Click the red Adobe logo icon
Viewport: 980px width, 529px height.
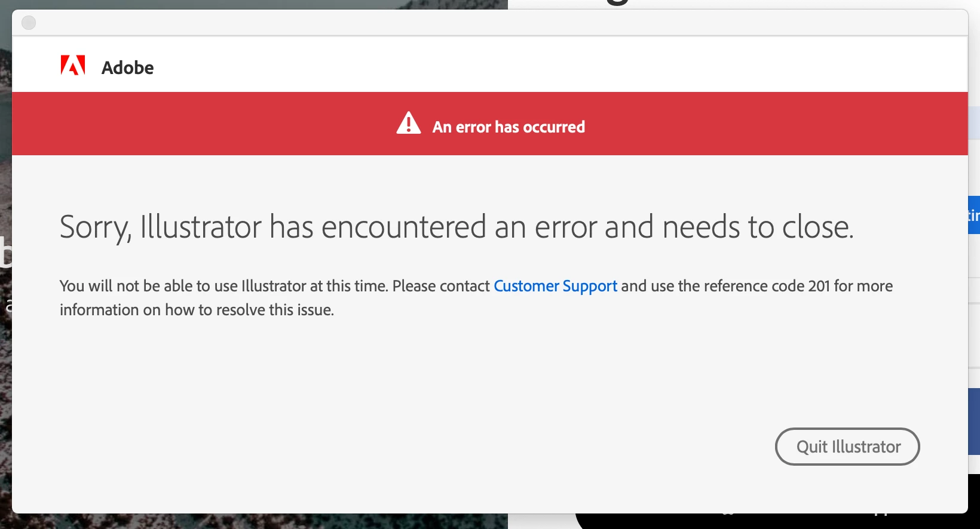(73, 65)
